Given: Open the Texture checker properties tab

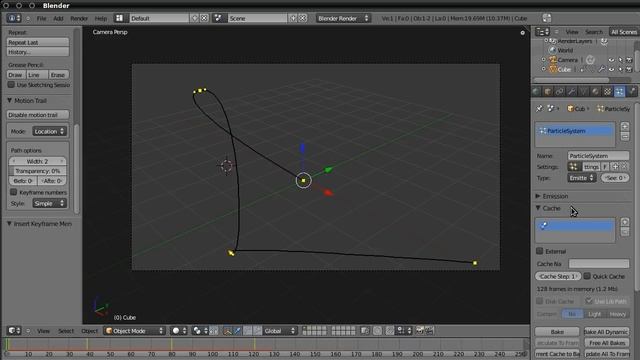Looking at the screenshot, I should [x=607, y=92].
